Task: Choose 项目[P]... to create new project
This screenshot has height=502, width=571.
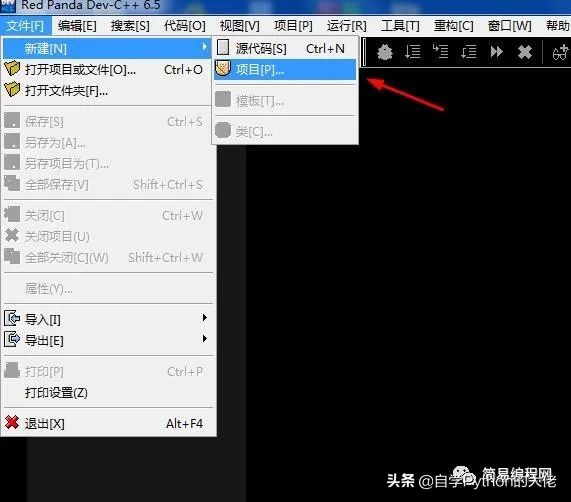Action: pos(285,70)
